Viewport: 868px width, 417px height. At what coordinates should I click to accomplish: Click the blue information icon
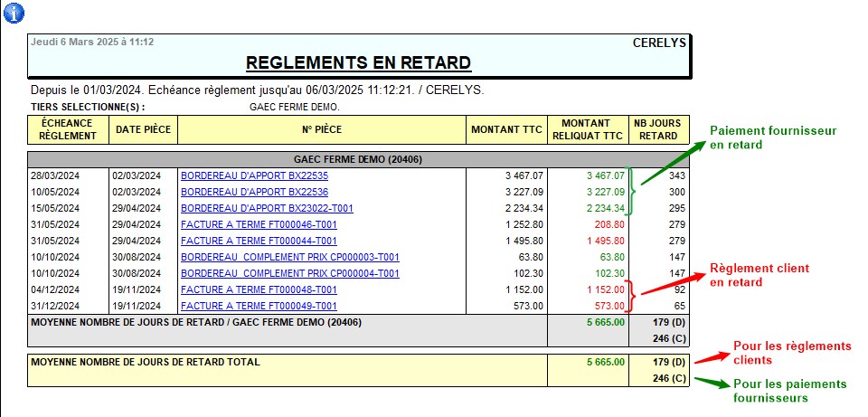pos(15,13)
